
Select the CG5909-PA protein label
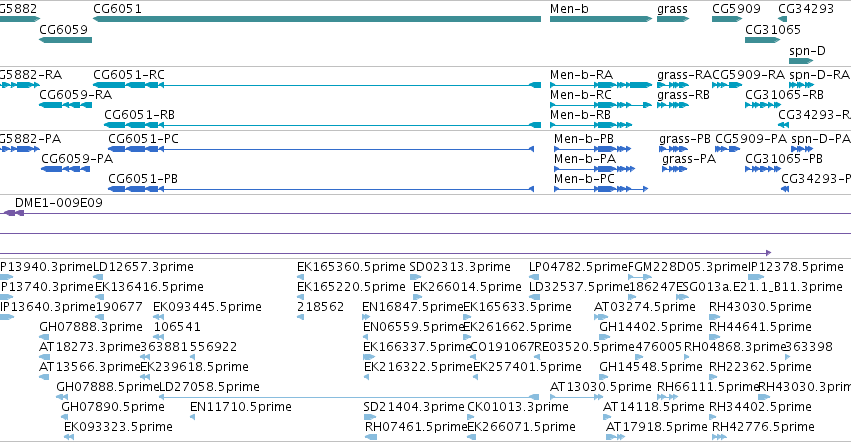coord(751,138)
